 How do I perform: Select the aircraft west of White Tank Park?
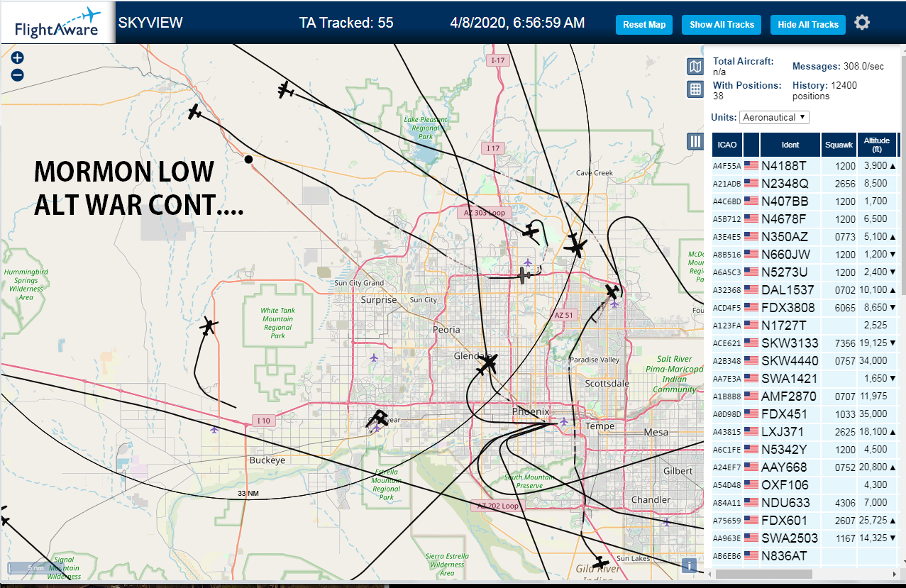[208, 326]
